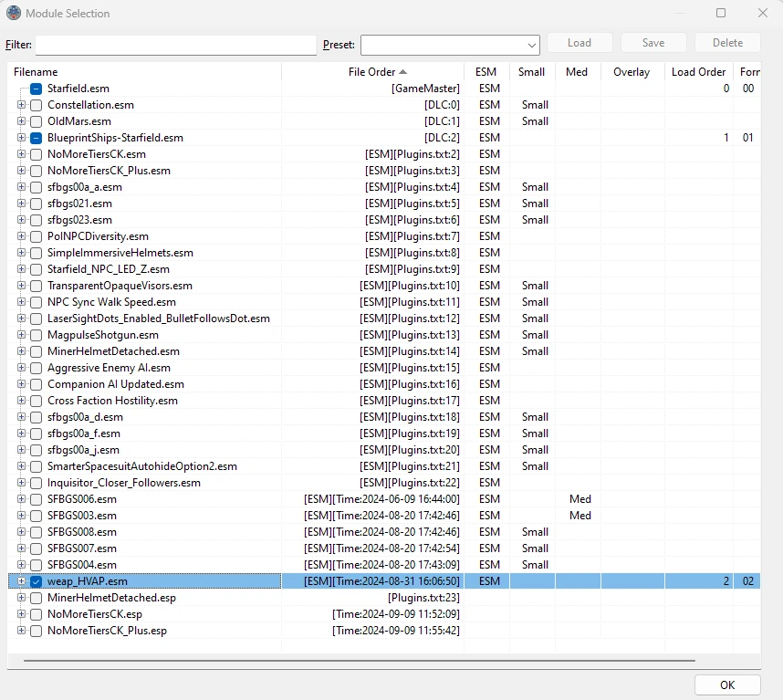Toggle the BlueprintShips-Starfield.esm checkbox
The width and height of the screenshot is (783, 700).
pos(36,138)
